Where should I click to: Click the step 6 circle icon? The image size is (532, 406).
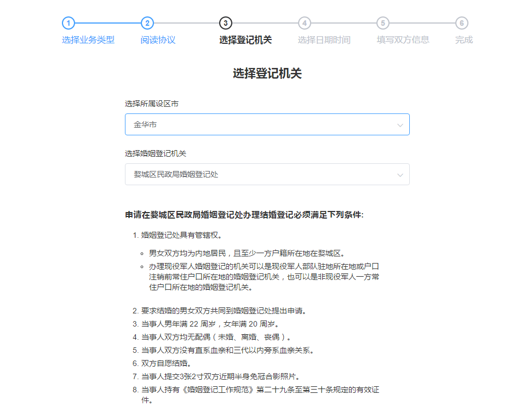[x=462, y=23]
